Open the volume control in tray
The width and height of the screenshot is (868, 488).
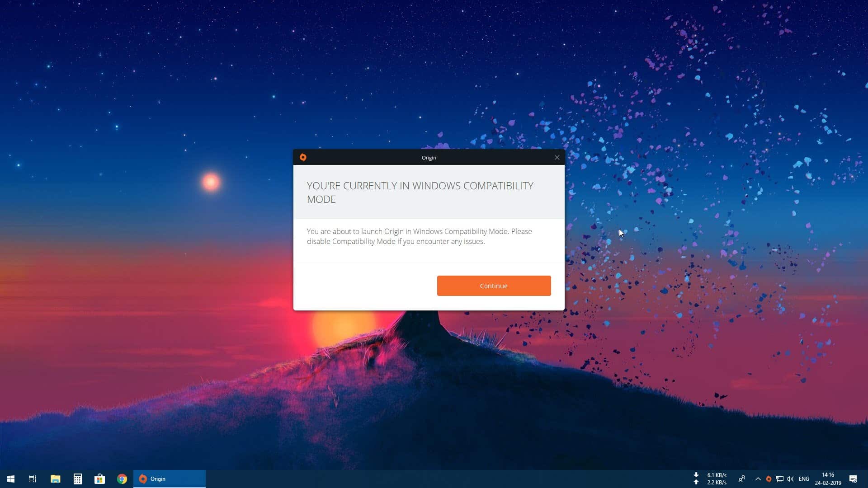[x=790, y=479]
